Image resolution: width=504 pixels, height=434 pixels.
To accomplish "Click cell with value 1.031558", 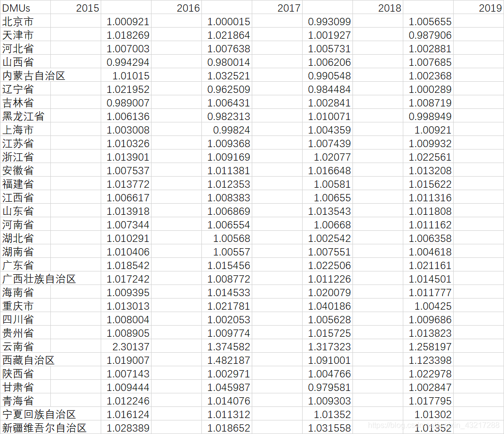I will coord(327,427).
